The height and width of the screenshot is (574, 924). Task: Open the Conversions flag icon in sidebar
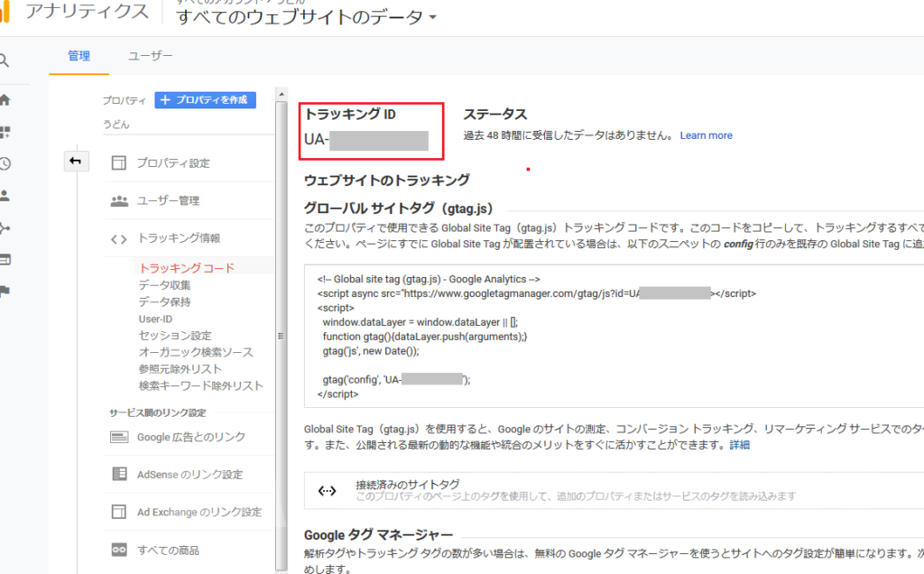click(x=5, y=292)
